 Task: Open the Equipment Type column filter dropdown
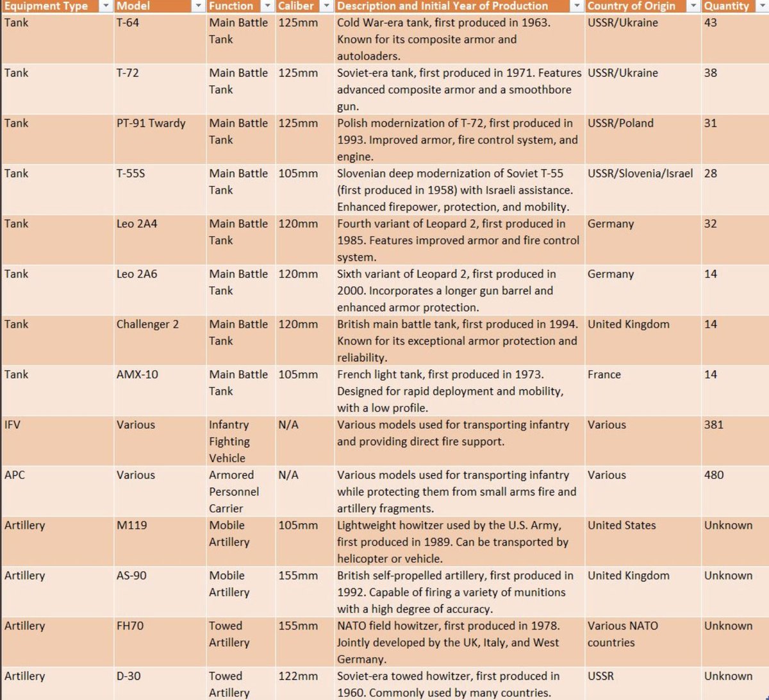pyautogui.click(x=105, y=6)
